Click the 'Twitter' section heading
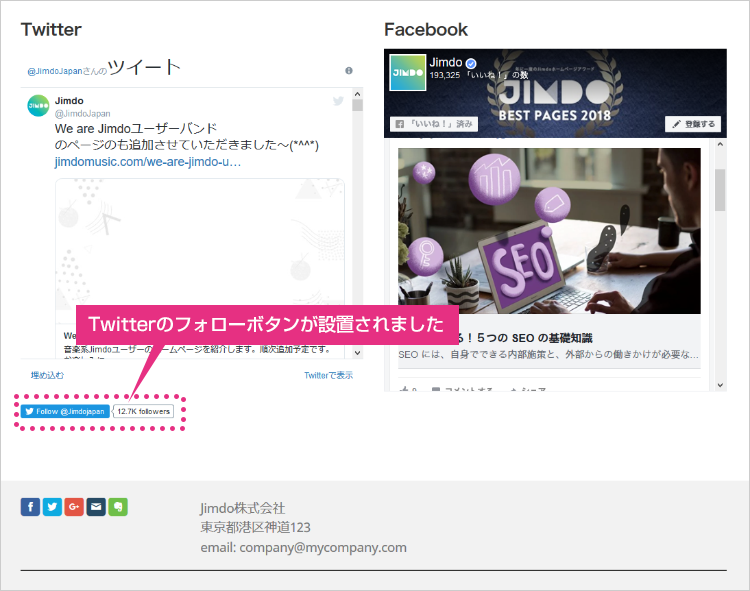Screen dimensions: 750x591 pyautogui.click(x=51, y=30)
